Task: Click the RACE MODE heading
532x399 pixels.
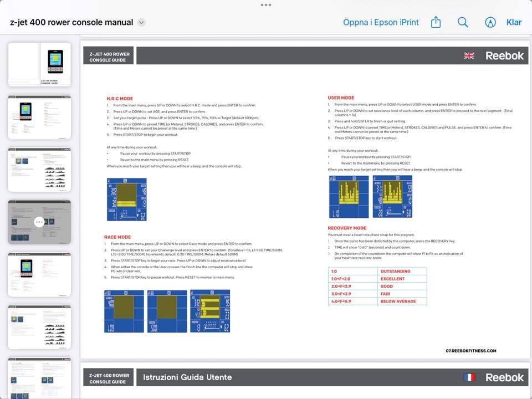Action: (117, 237)
